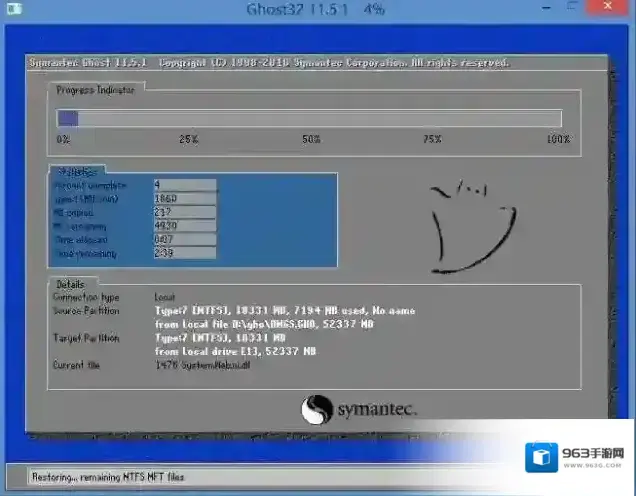The width and height of the screenshot is (636, 496).
Task: Click the Symantec logo icon
Action: (316, 410)
